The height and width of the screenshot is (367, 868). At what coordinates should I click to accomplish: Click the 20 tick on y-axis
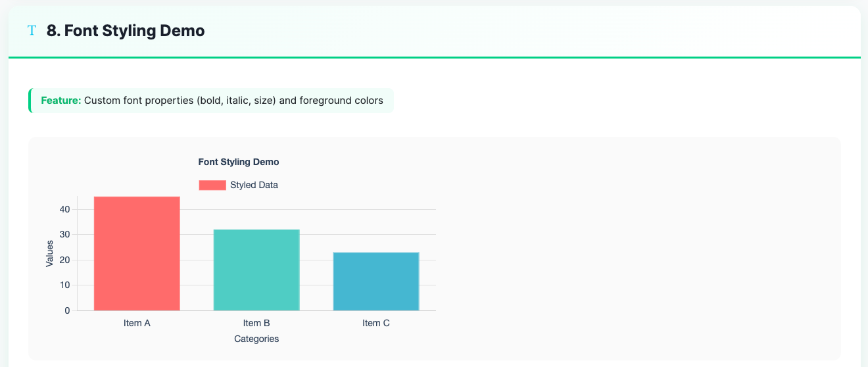pos(64,260)
